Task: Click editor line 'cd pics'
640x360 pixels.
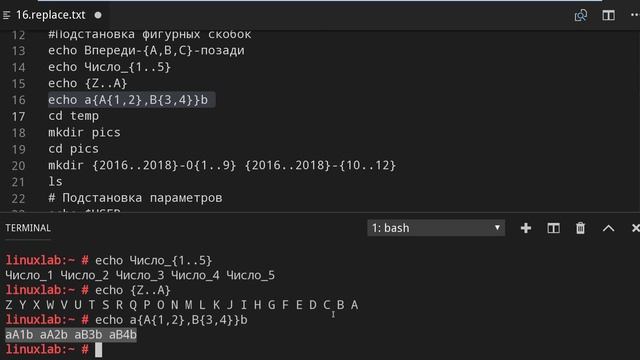Action: (73, 149)
